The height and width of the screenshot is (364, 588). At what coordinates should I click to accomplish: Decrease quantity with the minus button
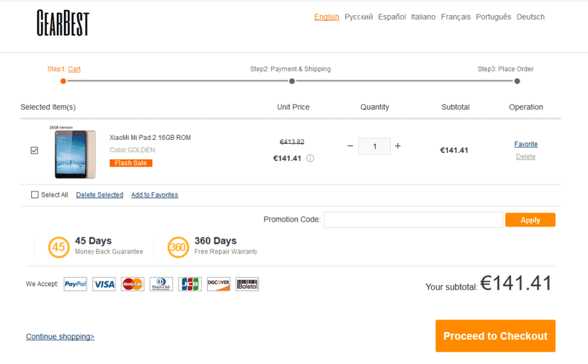click(x=350, y=146)
